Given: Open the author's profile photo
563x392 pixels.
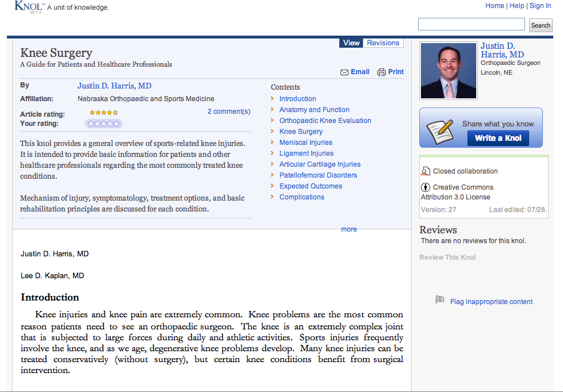Looking at the screenshot, I should [x=449, y=70].
